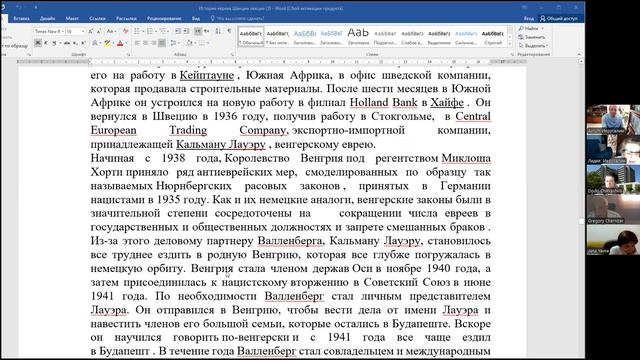Decrease paragraph indent
640x360 pixels.
(x=178, y=31)
